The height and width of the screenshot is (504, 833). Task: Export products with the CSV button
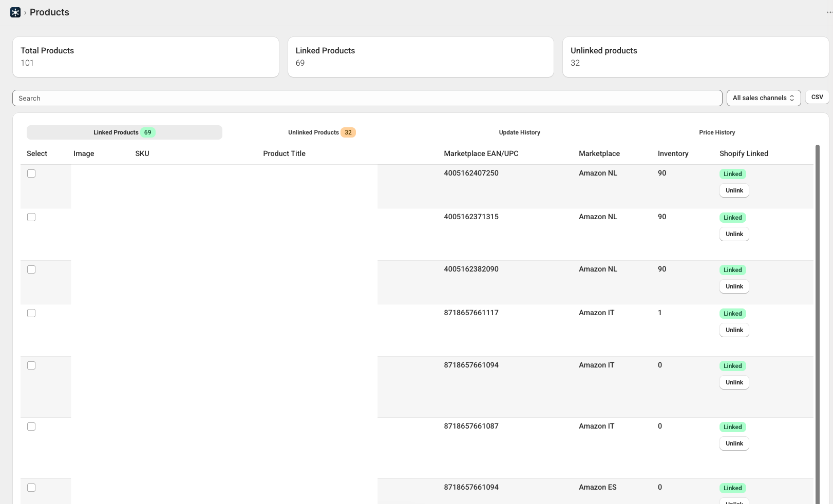(x=817, y=97)
